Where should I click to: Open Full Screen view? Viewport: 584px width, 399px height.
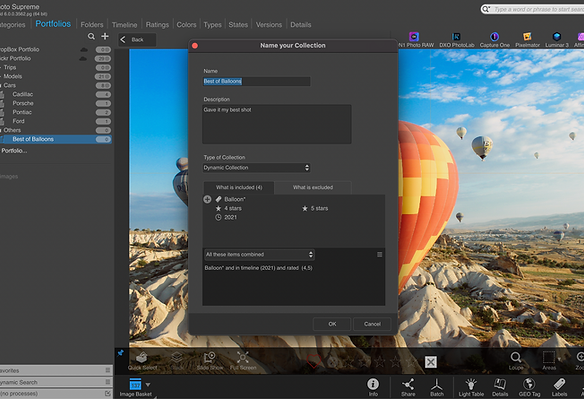tap(243, 361)
